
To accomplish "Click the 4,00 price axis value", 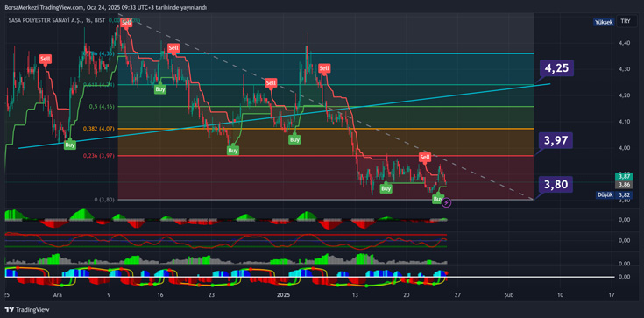I will [624, 147].
